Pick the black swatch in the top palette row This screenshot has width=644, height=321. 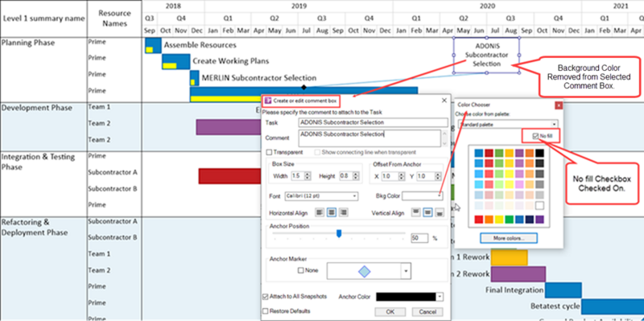click(x=539, y=153)
